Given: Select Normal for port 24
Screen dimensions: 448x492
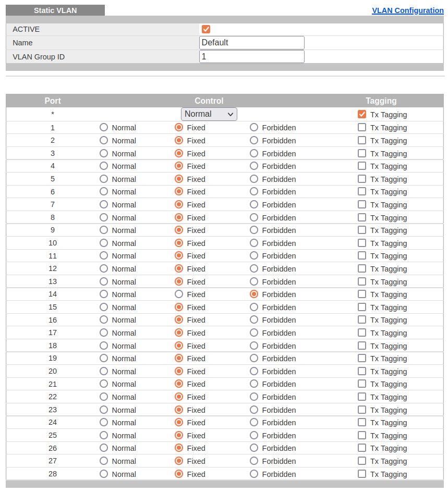Looking at the screenshot, I should click(x=104, y=422).
